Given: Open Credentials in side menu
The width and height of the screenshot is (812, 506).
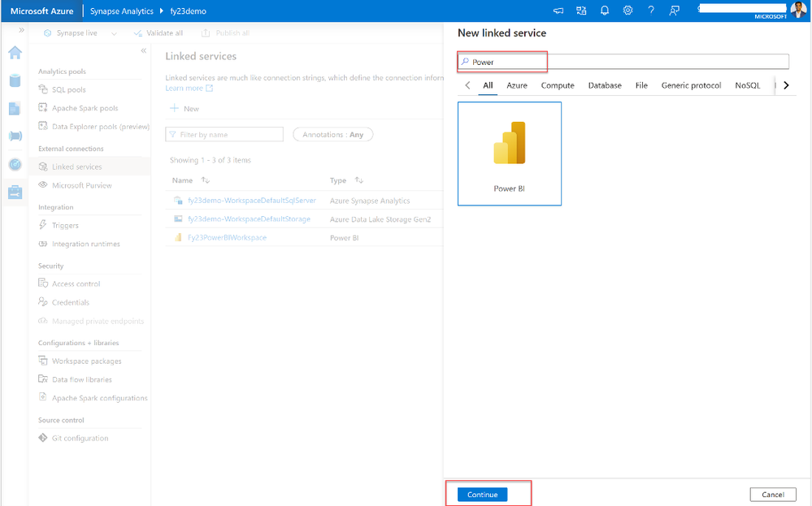Looking at the screenshot, I should point(71,302).
